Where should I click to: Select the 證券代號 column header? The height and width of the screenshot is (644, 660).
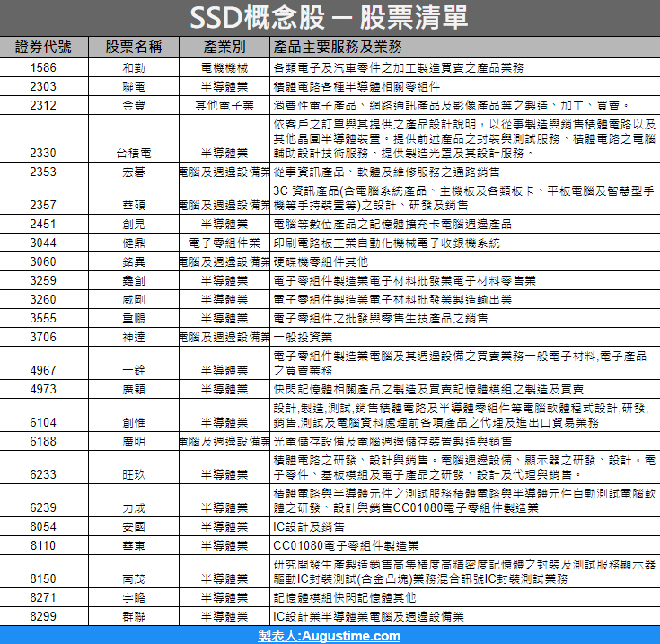click(x=43, y=47)
